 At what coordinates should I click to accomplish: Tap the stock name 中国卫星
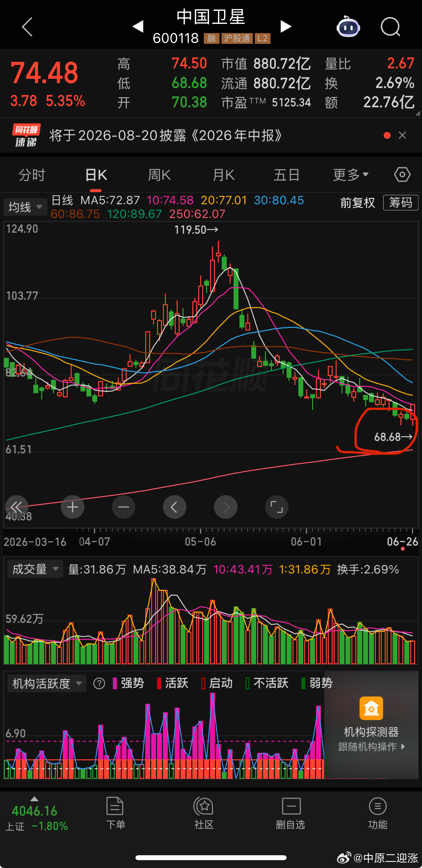[211, 17]
